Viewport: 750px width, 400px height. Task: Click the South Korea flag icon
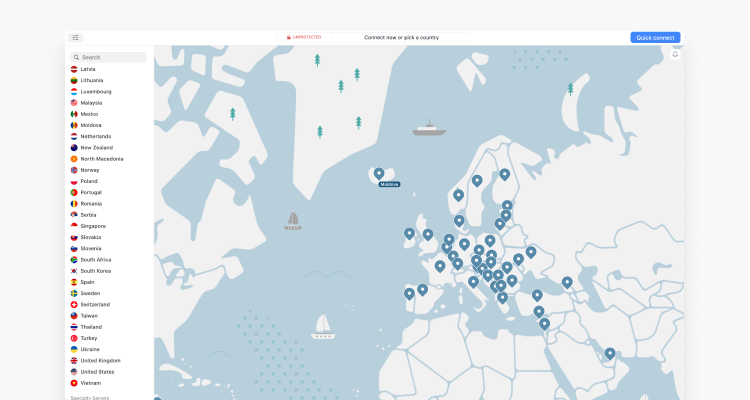tap(74, 271)
